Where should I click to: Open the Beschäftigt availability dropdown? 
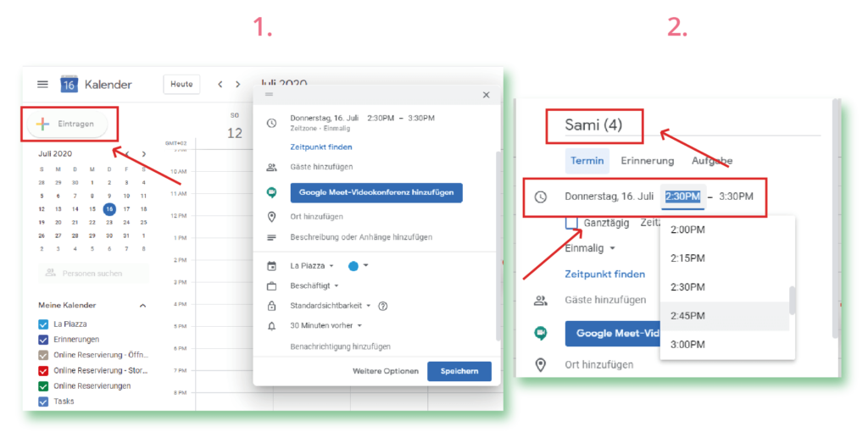pos(314,286)
